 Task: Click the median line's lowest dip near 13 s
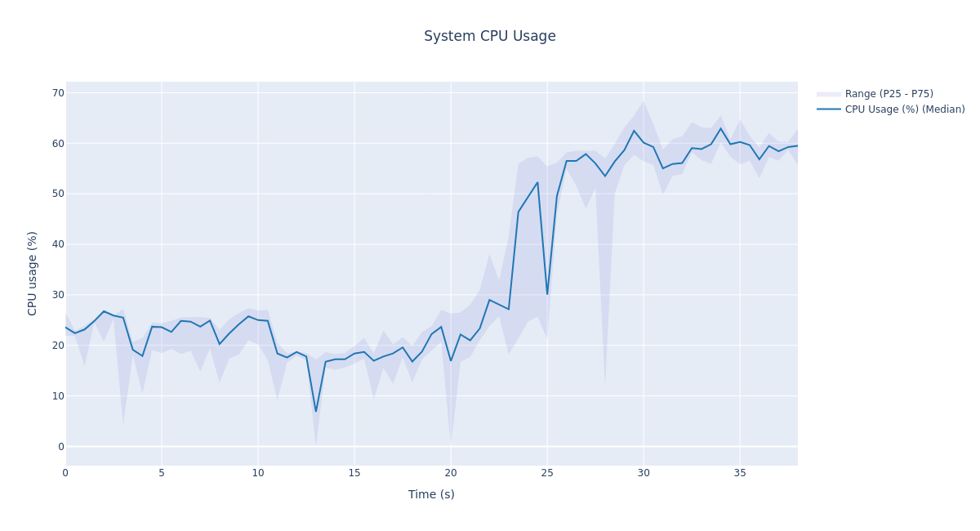316,411
